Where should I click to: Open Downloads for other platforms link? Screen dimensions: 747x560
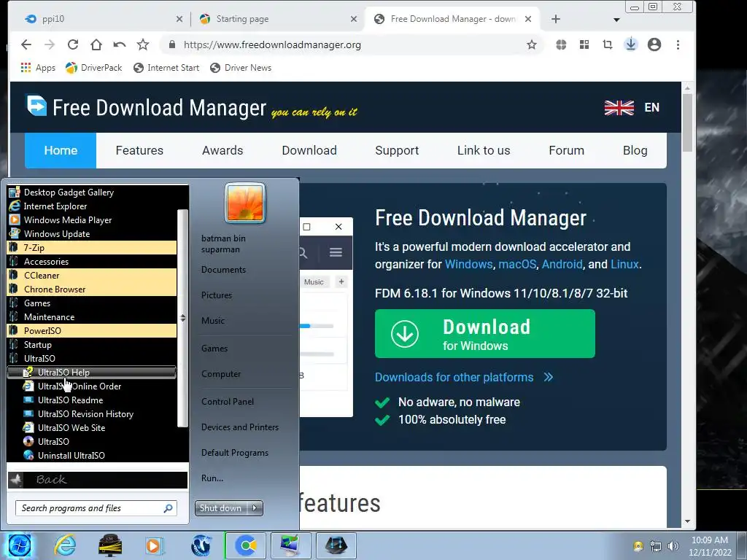[464, 377]
